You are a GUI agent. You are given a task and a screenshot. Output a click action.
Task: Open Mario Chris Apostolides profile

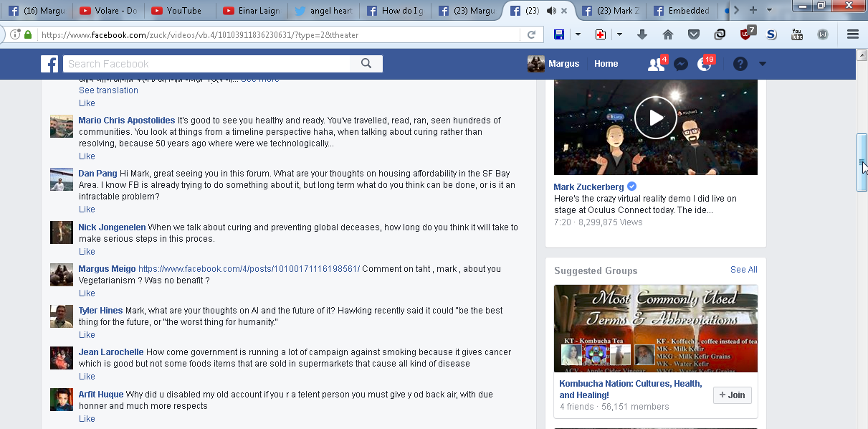click(127, 121)
